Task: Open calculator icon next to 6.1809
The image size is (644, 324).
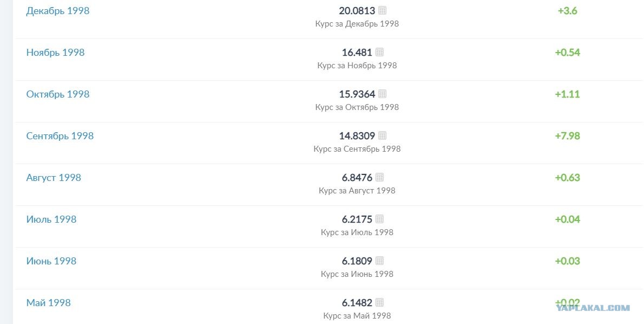Action: pyautogui.click(x=379, y=261)
